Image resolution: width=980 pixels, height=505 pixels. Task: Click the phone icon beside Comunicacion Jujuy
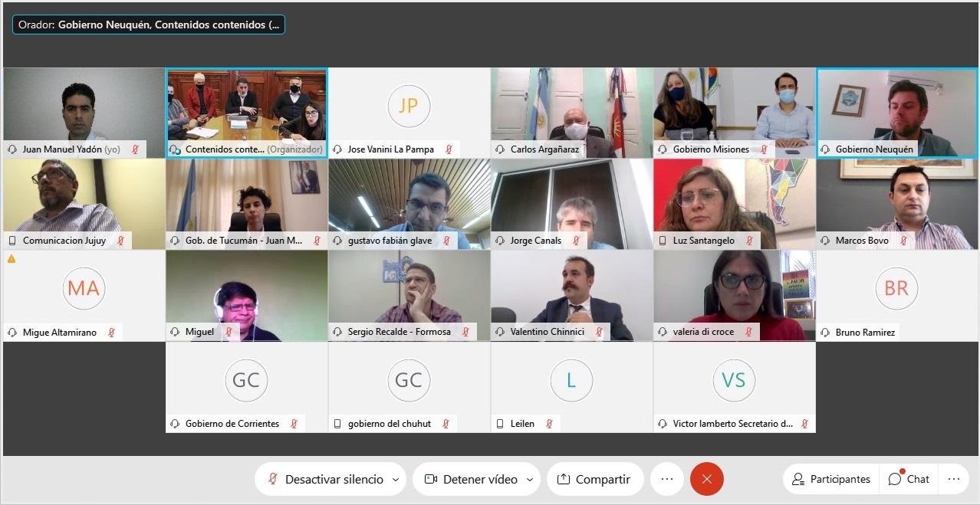pyautogui.click(x=12, y=241)
